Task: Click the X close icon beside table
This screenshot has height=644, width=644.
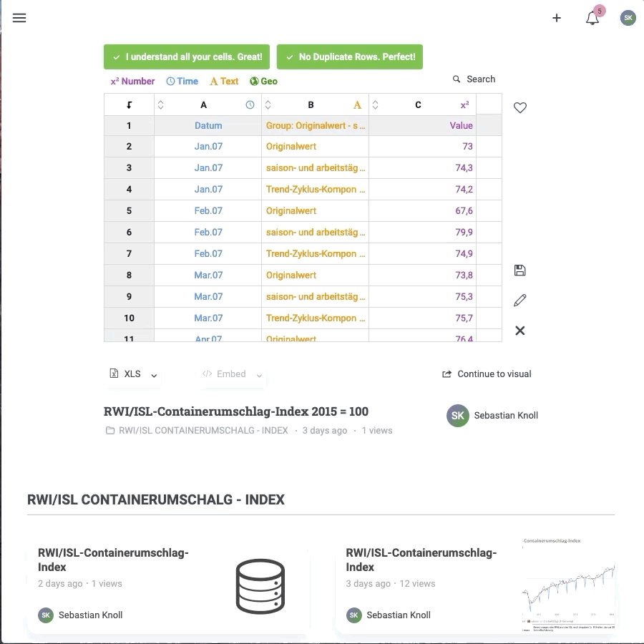Action: 520,330
